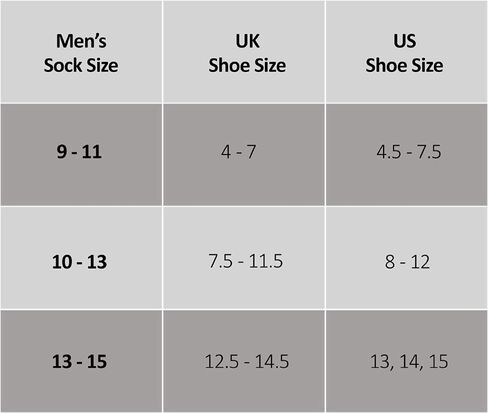The image size is (488, 413).
Task: Select the UK 12.5 - 14.5 cell
Action: coord(244,361)
